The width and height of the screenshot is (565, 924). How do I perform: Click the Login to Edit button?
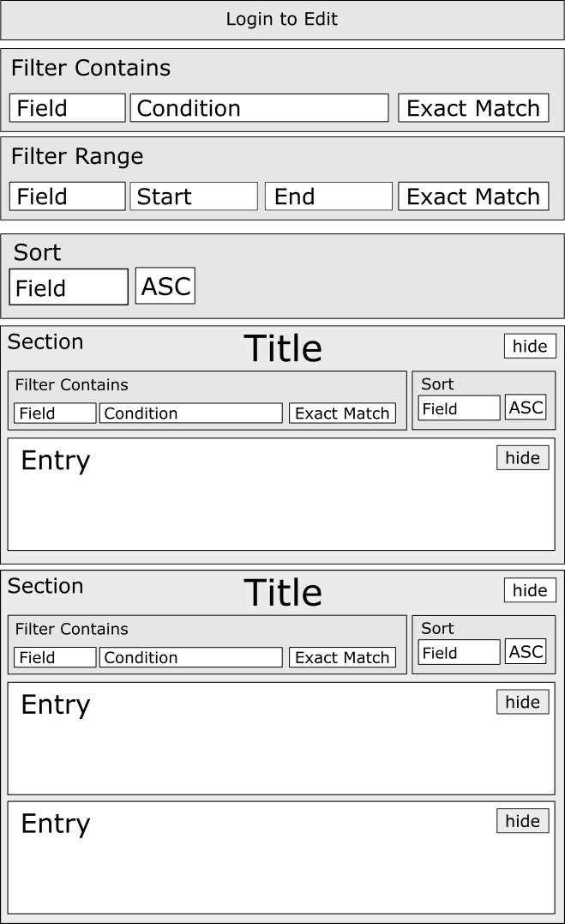pos(282,19)
